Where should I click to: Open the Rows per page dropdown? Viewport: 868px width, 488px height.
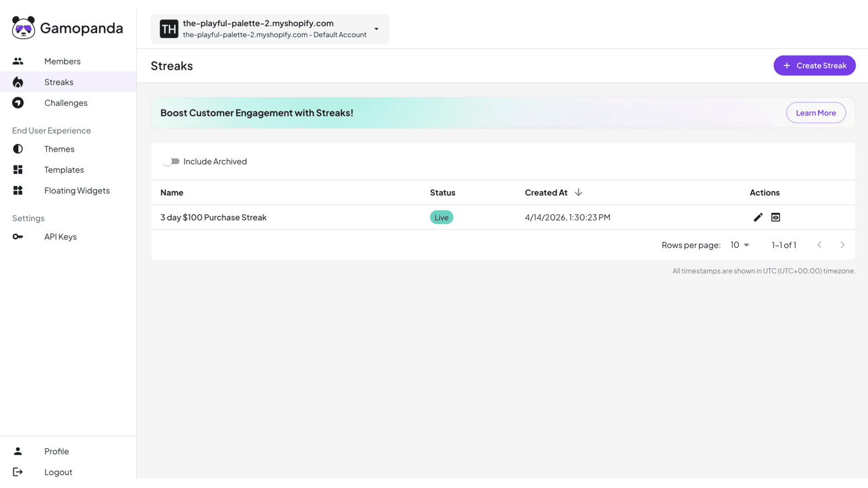pos(739,245)
